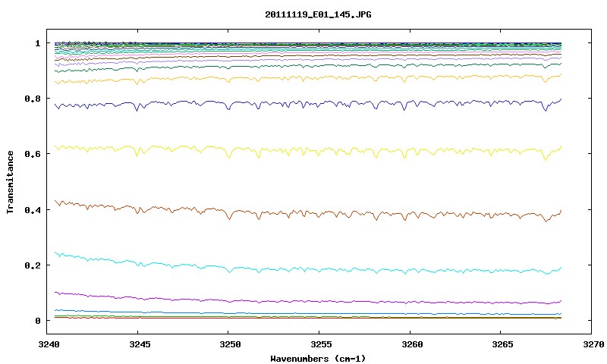
Task: Click the x-axis tick label 3255
Action: [321, 344]
